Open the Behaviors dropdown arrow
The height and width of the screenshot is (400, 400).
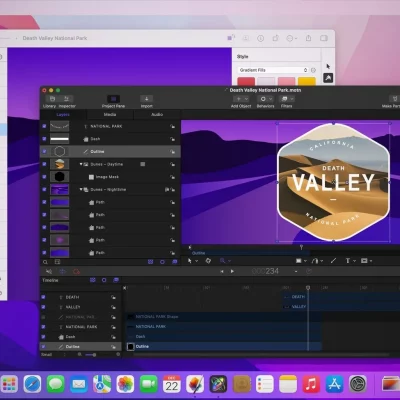point(271,99)
